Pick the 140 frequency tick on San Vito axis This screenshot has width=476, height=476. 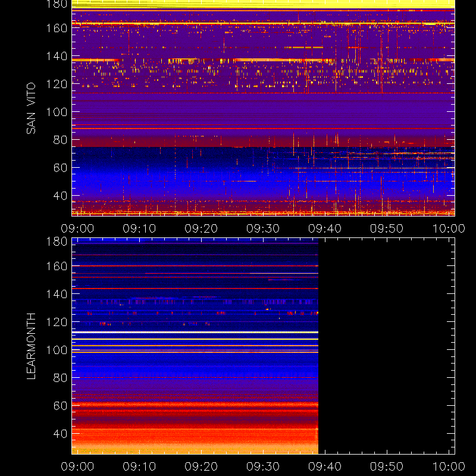pyautogui.click(x=57, y=56)
